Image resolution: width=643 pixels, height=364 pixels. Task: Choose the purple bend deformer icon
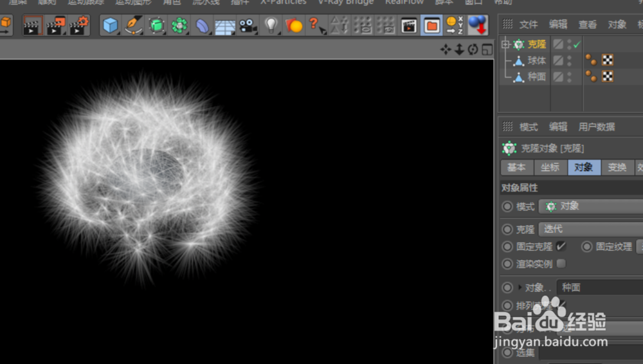point(202,26)
